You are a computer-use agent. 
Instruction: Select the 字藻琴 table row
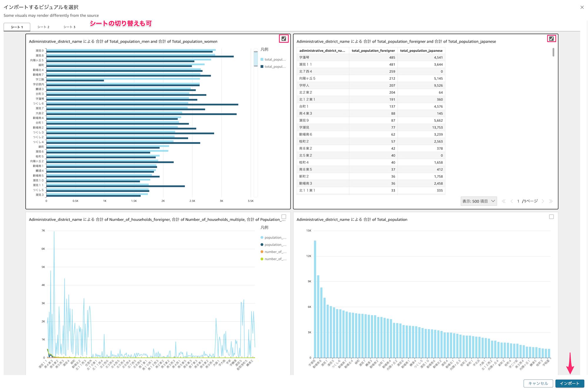[x=371, y=58]
